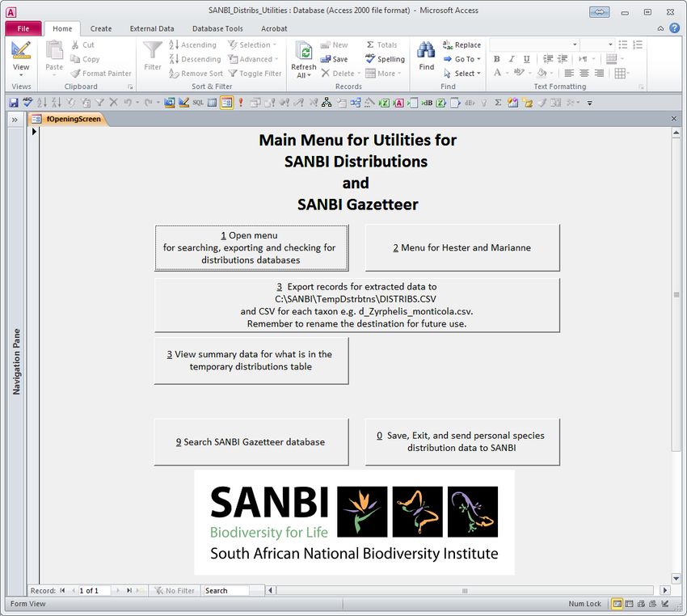Minimize the ribbon with the caret icon

pyautogui.click(x=660, y=29)
